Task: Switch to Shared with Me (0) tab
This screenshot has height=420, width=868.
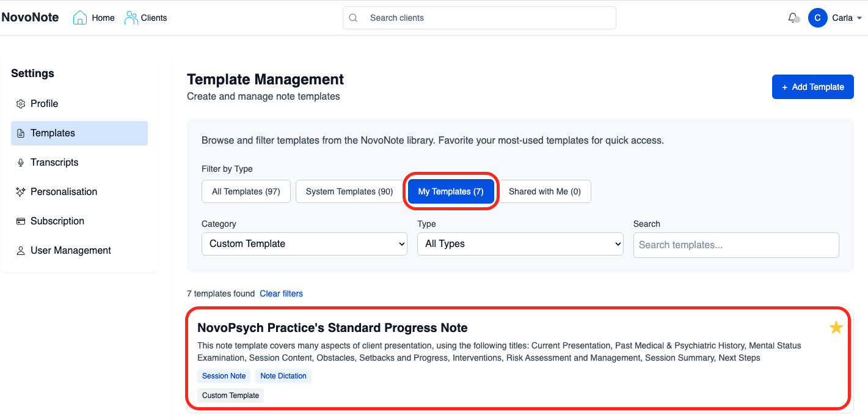Action: (x=545, y=191)
